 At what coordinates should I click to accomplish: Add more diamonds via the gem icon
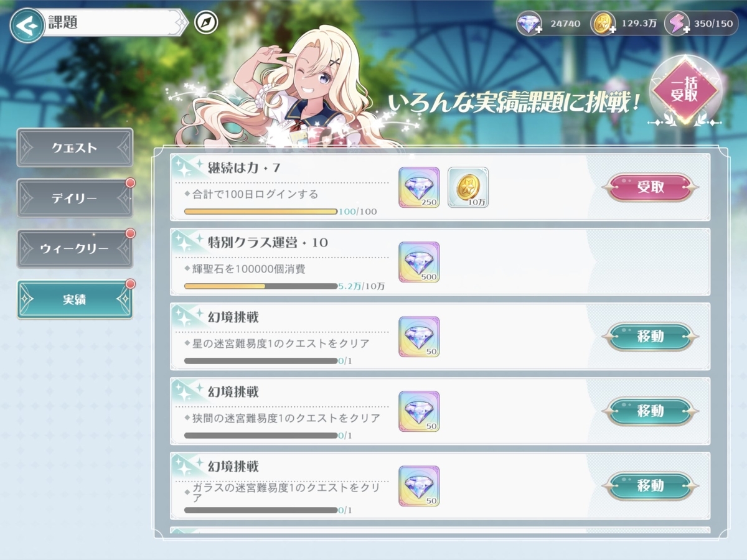529,24
